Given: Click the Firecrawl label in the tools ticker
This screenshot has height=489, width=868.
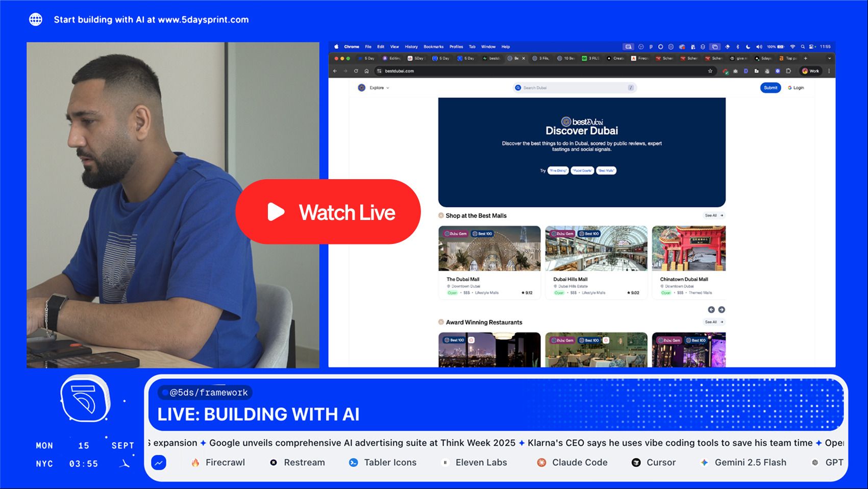Looking at the screenshot, I should tap(225, 462).
